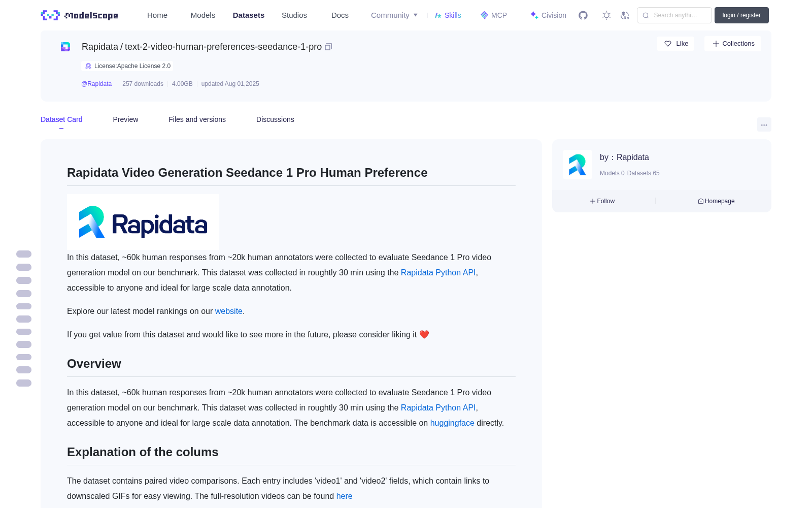Image resolution: width=812 pixels, height=508 pixels.
Task: Open Rapidata Homepage link
Action: 716,201
